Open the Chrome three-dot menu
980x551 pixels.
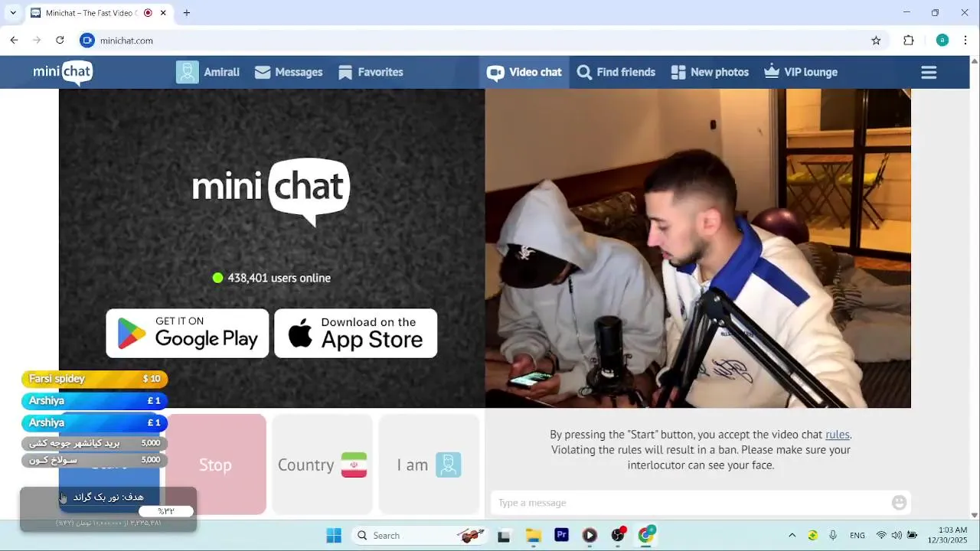pos(965,41)
